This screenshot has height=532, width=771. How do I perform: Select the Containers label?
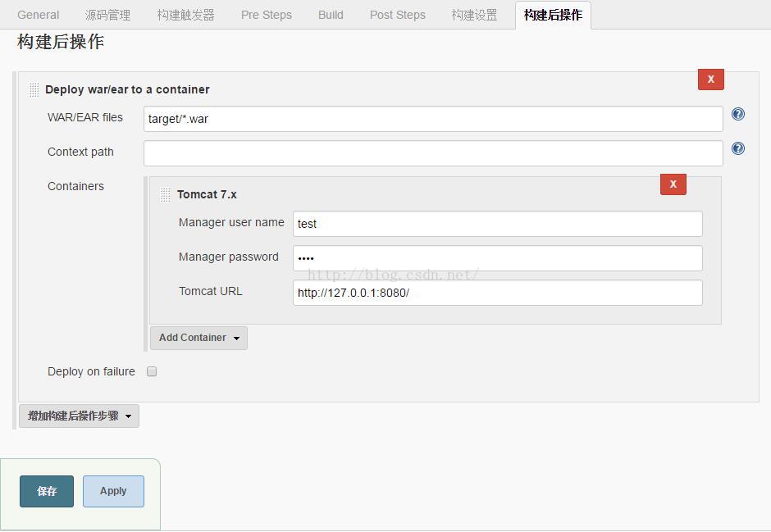75,186
